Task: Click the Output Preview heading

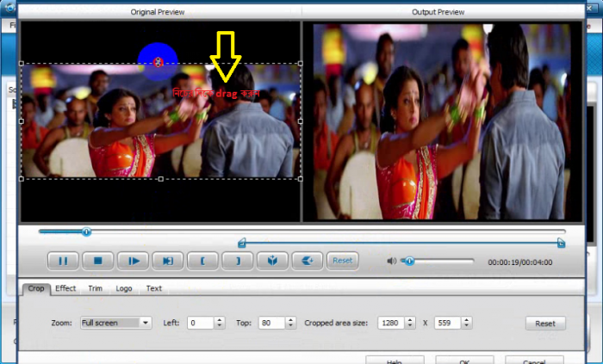Action: (438, 12)
